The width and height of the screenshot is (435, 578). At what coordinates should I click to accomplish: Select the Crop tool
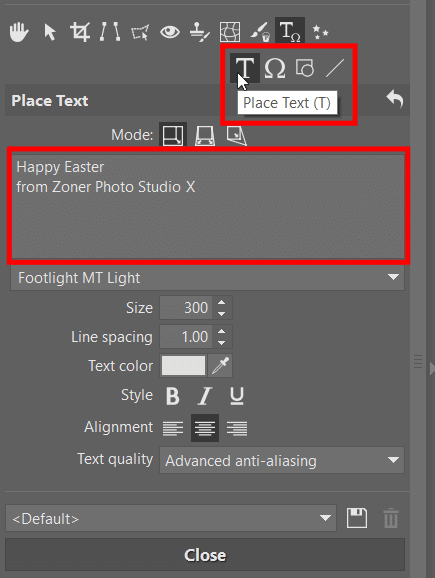tap(80, 32)
